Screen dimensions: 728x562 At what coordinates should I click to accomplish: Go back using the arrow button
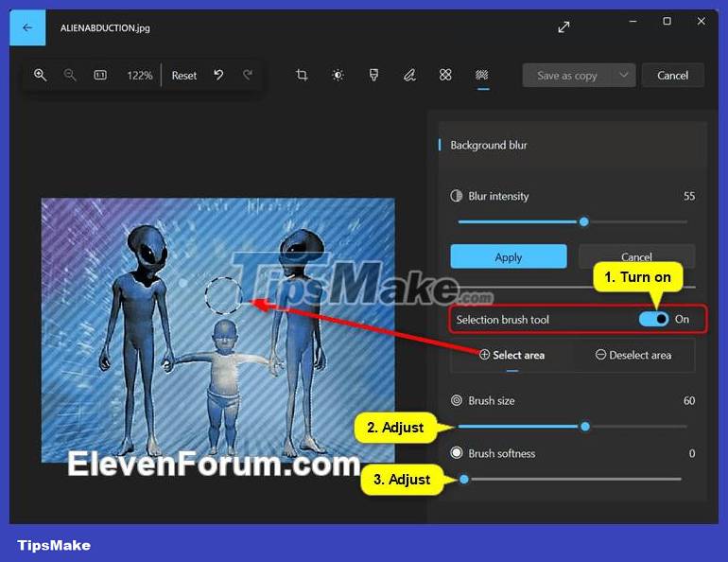pyautogui.click(x=27, y=27)
